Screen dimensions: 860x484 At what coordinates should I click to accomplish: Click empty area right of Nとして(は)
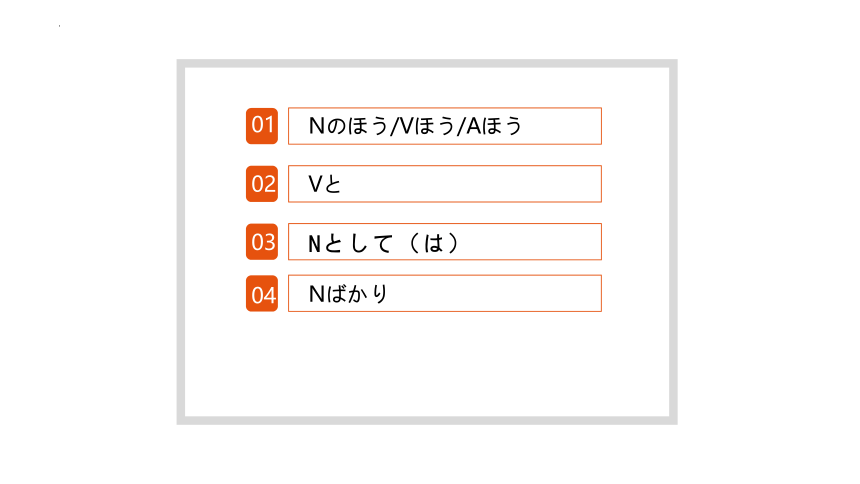coord(532,241)
